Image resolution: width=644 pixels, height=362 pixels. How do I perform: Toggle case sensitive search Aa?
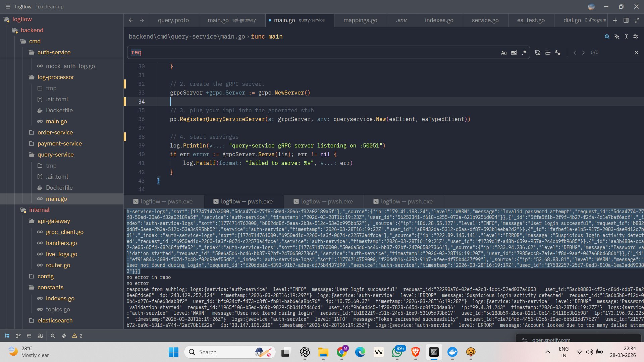503,53
